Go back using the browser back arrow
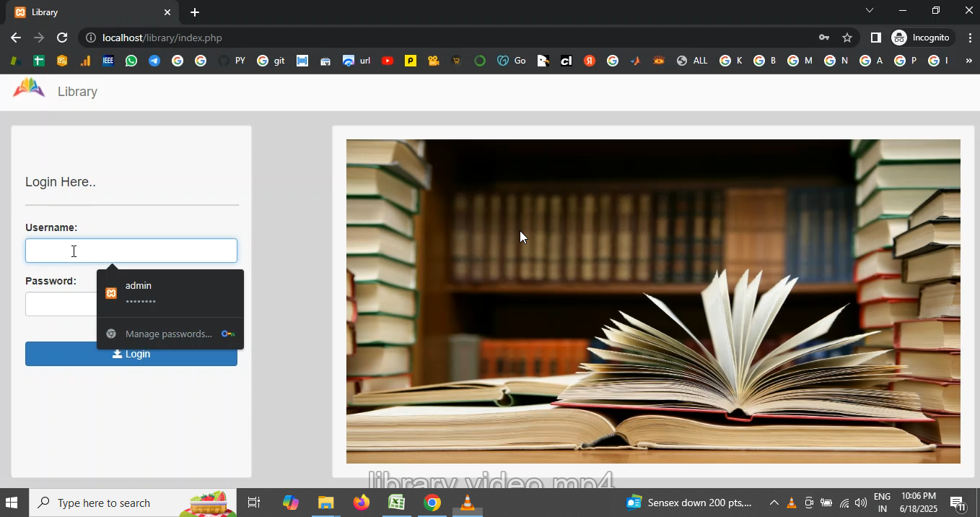Image resolution: width=980 pixels, height=517 pixels. click(16, 38)
